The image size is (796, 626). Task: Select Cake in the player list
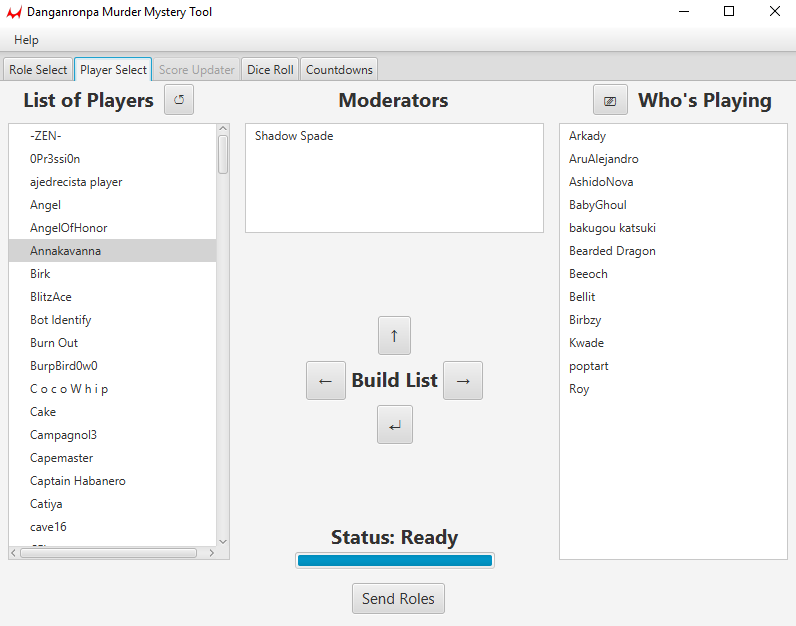[x=112, y=412]
